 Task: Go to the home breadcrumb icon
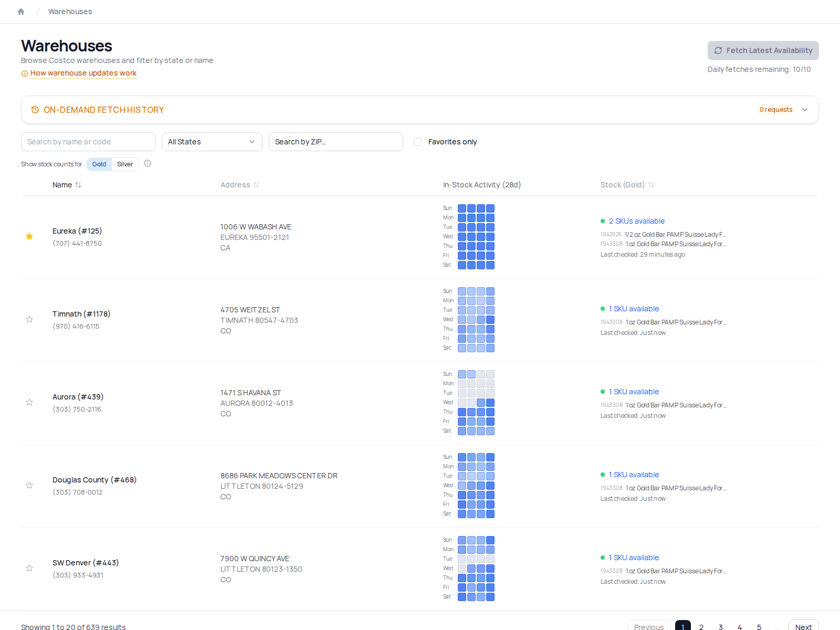(21, 12)
